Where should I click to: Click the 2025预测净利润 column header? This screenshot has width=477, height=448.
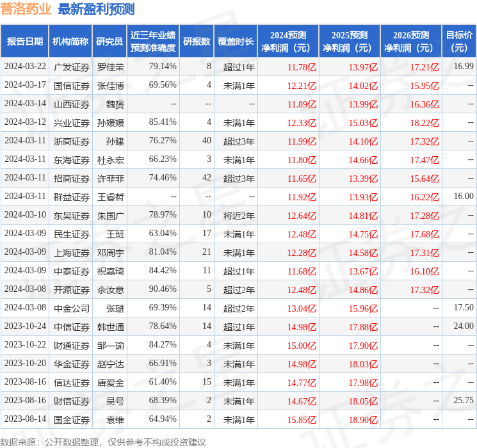[350, 42]
